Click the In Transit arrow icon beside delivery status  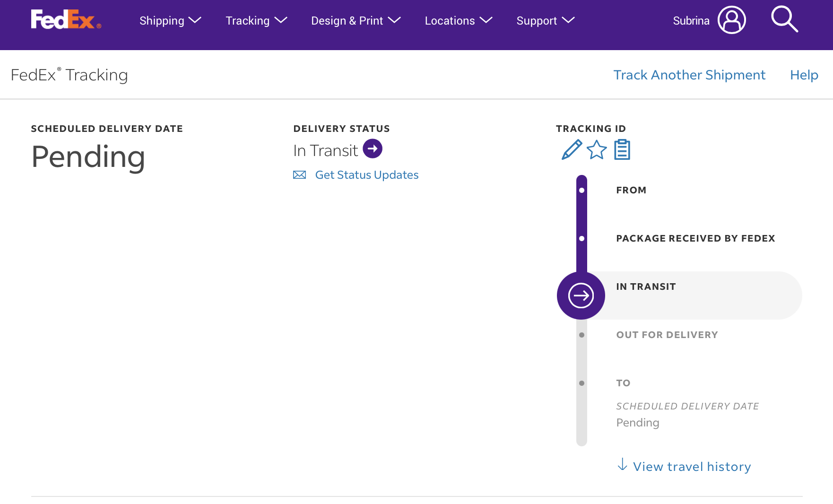pos(373,148)
